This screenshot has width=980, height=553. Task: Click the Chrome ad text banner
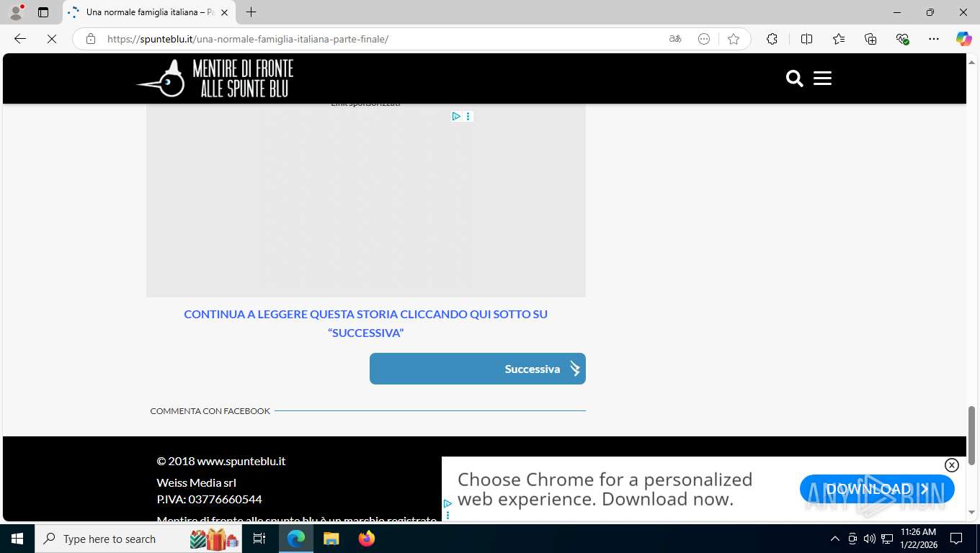tap(605, 489)
